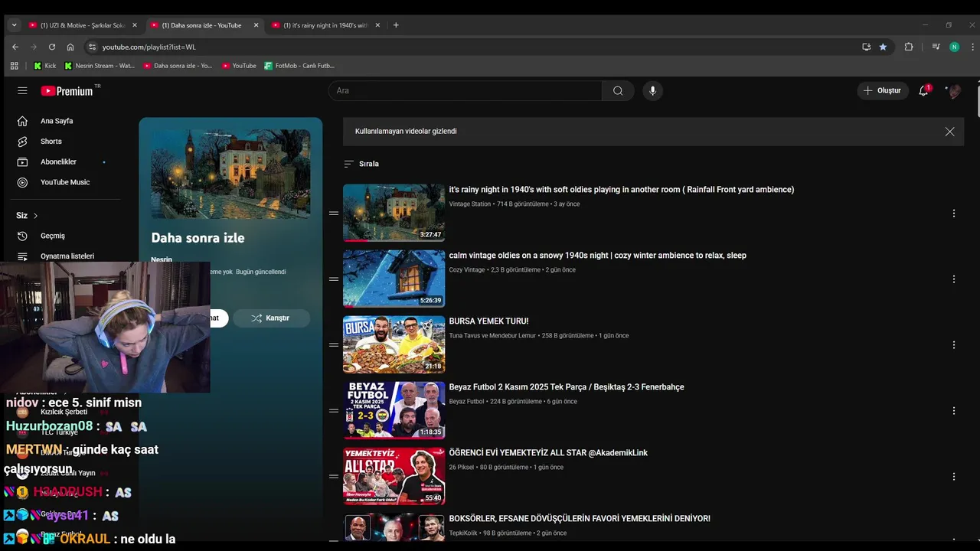This screenshot has width=980, height=551.
Task: Open options for the calm vintage oldies video
Action: [x=953, y=279]
